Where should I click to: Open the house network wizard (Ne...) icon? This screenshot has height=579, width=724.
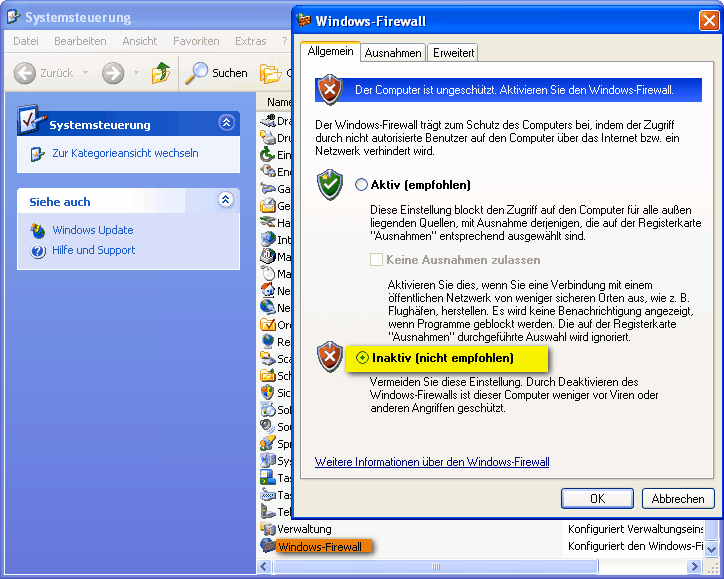tap(275, 290)
